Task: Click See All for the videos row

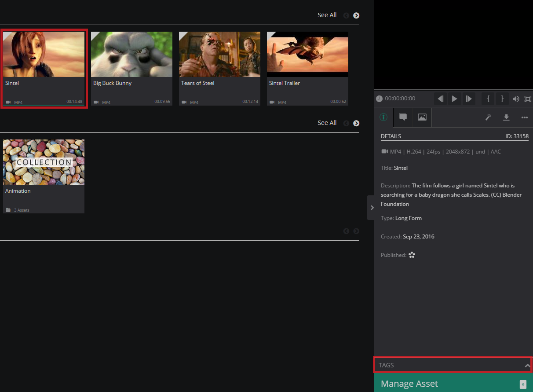Action: tap(327, 15)
